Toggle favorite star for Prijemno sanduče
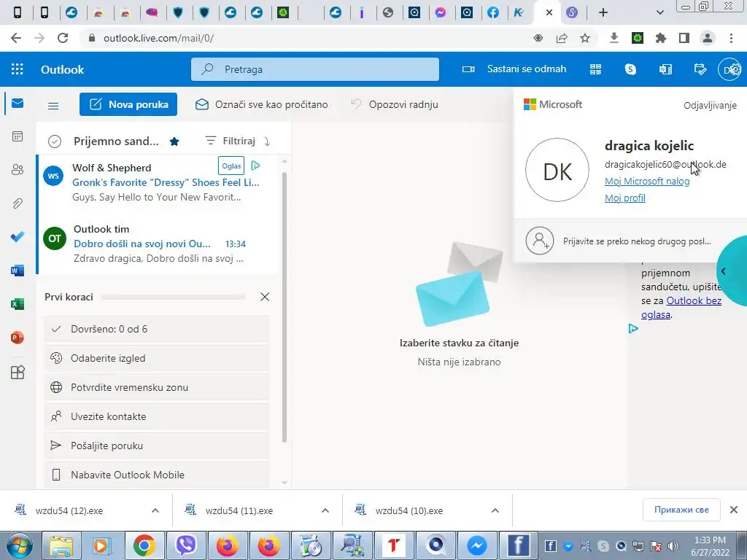Image resolution: width=747 pixels, height=560 pixels. pos(174,141)
